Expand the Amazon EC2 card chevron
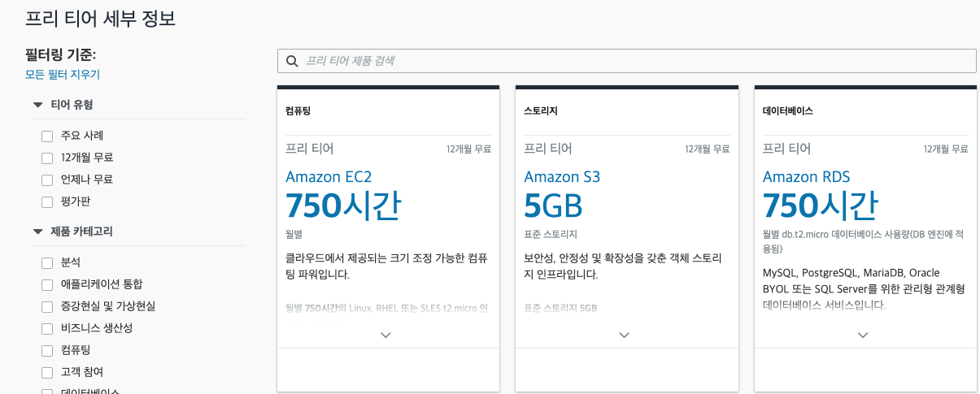The image size is (980, 394). (x=385, y=335)
